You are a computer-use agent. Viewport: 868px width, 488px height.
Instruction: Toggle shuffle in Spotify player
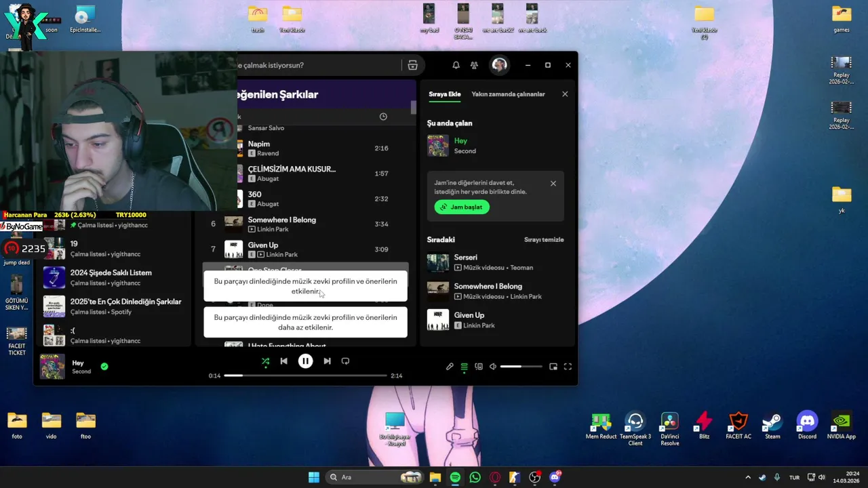coord(265,361)
